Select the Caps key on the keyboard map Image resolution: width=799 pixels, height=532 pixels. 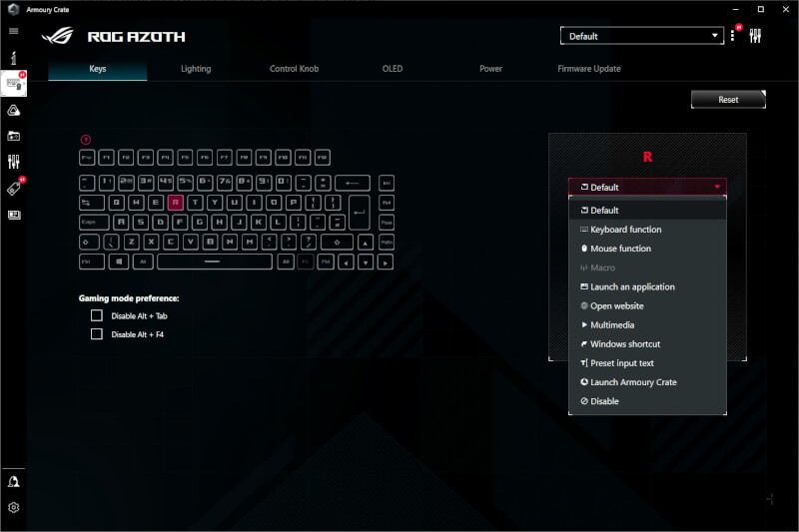coord(94,222)
